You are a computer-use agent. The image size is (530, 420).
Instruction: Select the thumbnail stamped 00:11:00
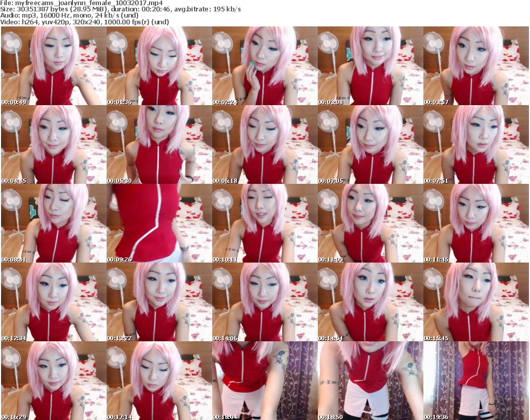point(371,223)
